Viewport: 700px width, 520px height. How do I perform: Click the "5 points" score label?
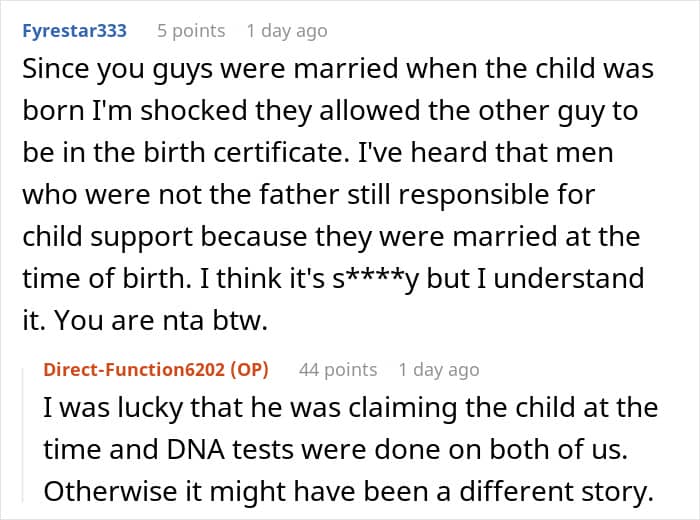[x=190, y=31]
